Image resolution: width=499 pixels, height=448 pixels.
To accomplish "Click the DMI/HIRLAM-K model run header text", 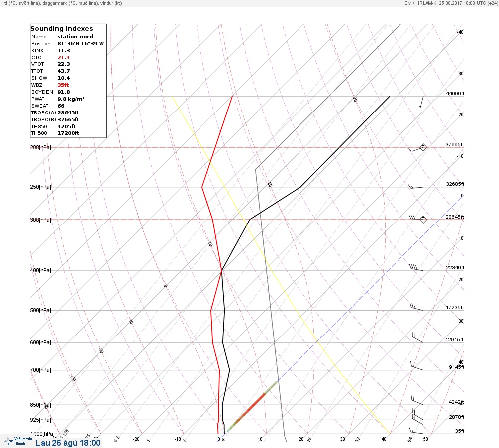I will (x=451, y=3).
